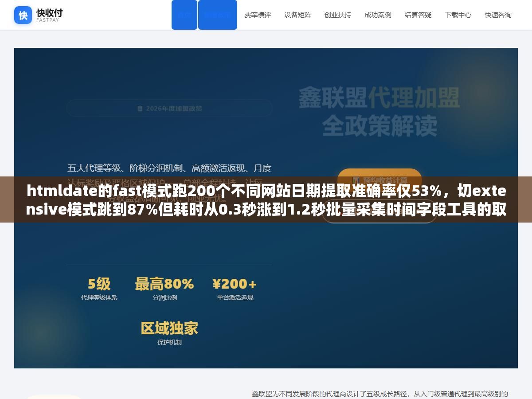Screen dimensions: 532x399
Task: Click the 5级 statistic value
Action: (99, 284)
